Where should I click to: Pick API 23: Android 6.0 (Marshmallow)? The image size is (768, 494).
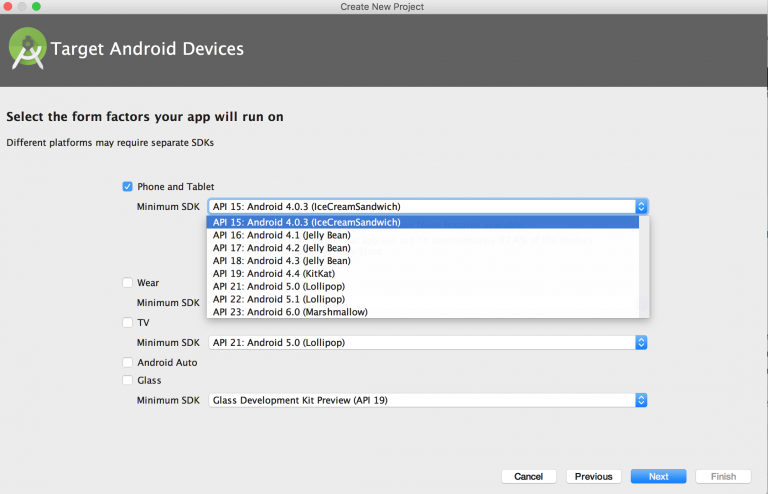point(290,312)
